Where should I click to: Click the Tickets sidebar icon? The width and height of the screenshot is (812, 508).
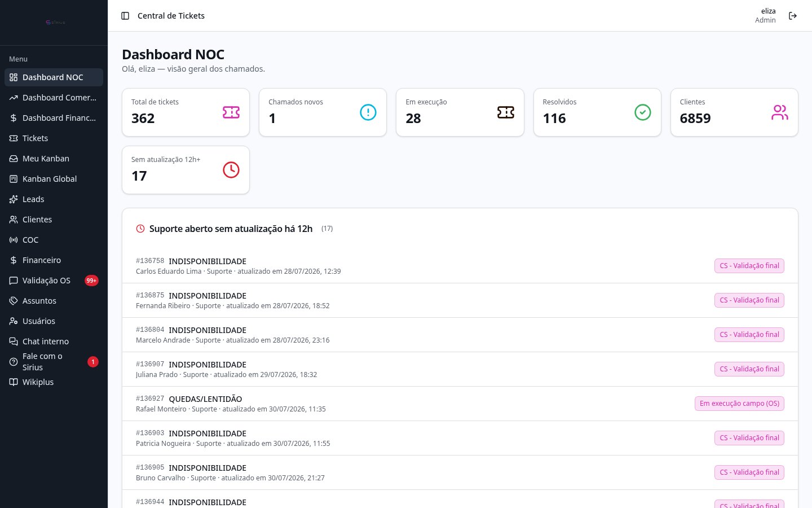(x=14, y=138)
